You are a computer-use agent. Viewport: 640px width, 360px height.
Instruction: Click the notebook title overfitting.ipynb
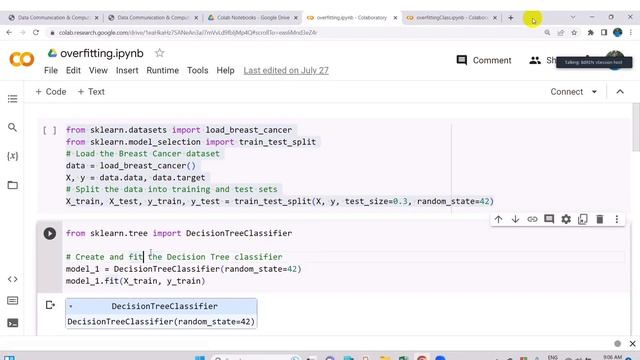tap(102, 53)
